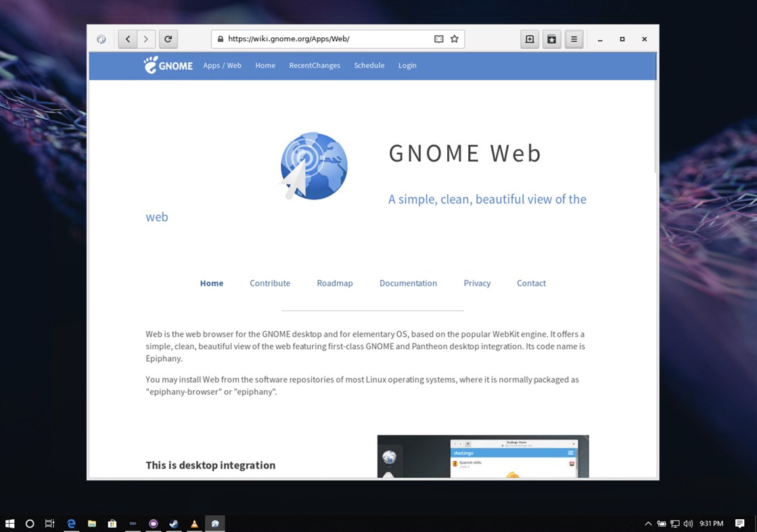Launch Steam from the taskbar
This screenshot has height=532, width=757.
[173, 523]
